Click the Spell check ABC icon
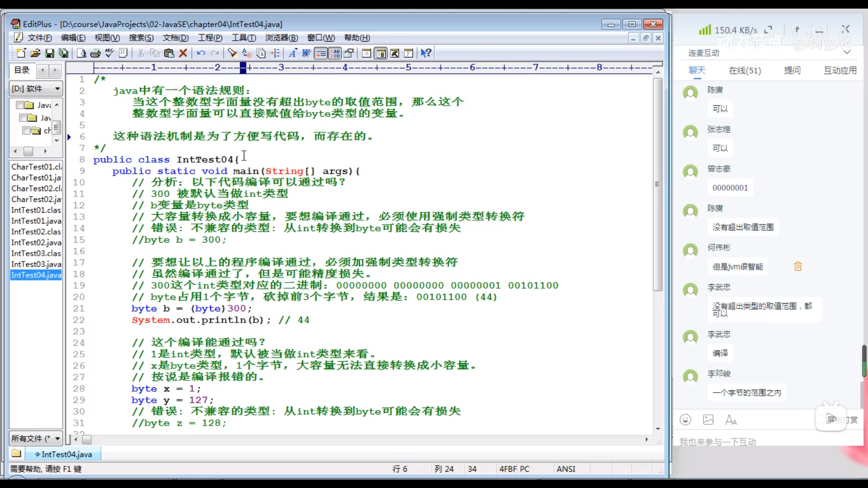868x488 pixels. tap(109, 53)
